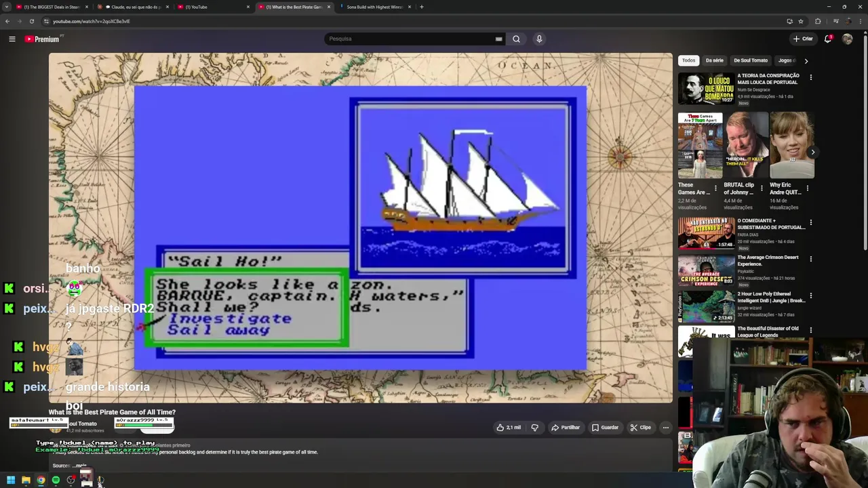Open the BRUTAL clip of Johnny short
Screen dimensions: 868x488
(746, 145)
